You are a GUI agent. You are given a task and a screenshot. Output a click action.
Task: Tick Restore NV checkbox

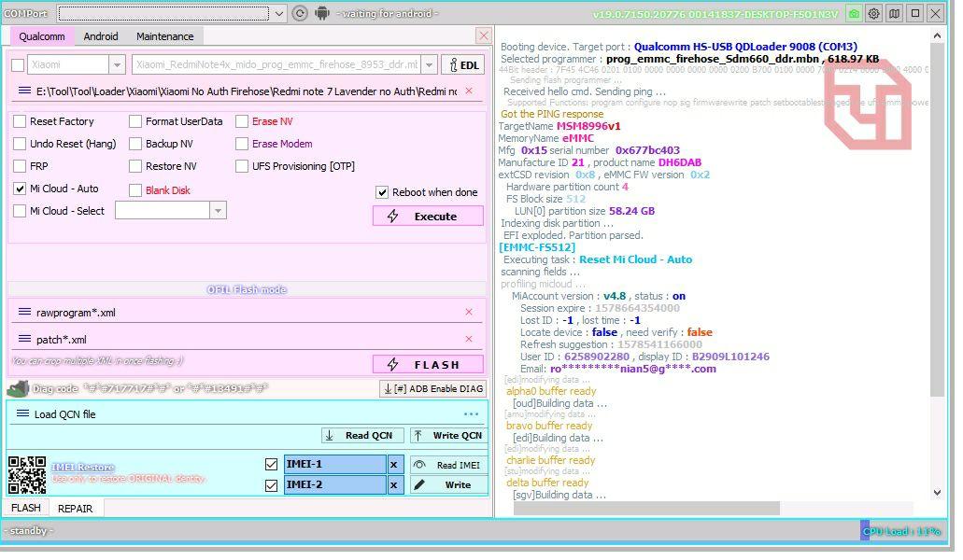coord(135,166)
